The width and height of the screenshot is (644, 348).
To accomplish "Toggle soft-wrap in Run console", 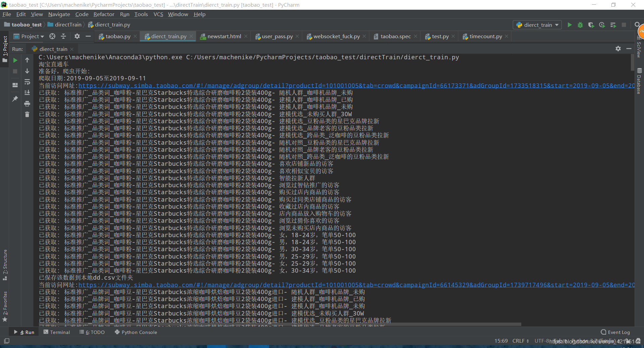I will (27, 82).
